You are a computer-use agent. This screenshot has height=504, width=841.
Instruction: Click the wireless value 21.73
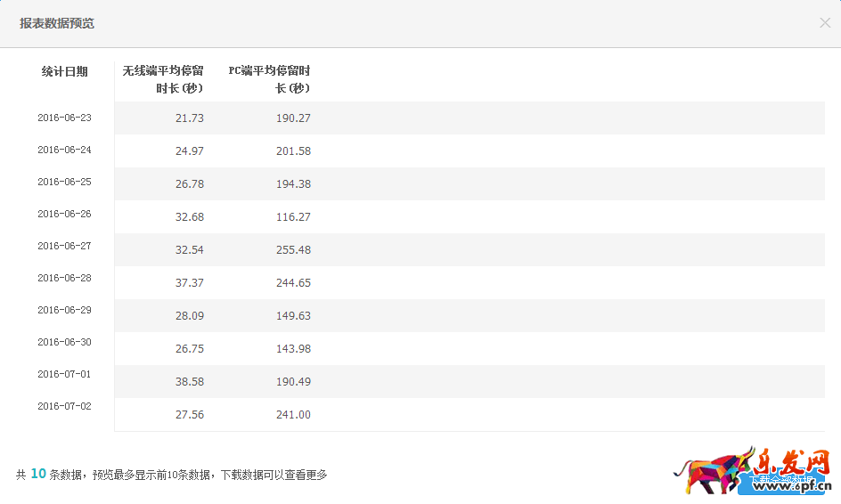(189, 118)
